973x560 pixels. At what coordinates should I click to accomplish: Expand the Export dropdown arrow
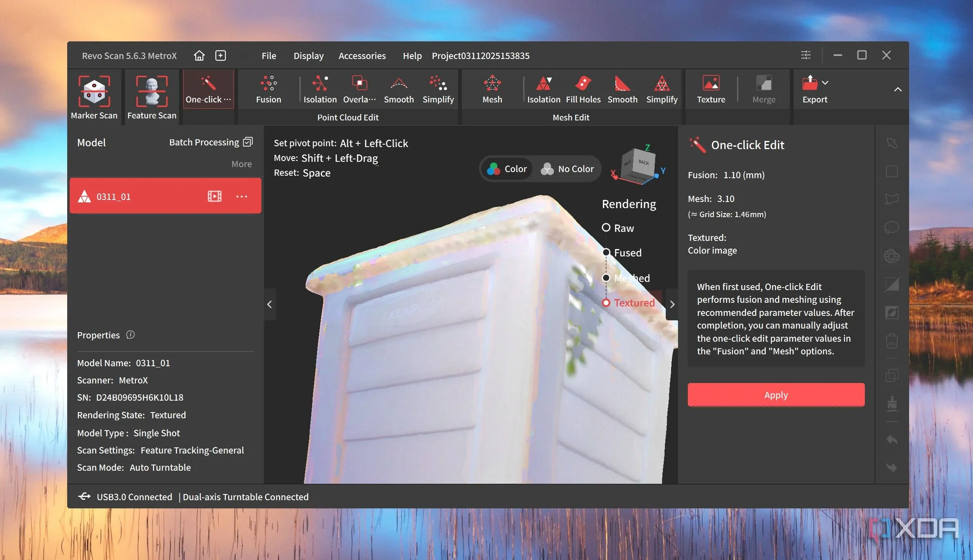click(825, 83)
